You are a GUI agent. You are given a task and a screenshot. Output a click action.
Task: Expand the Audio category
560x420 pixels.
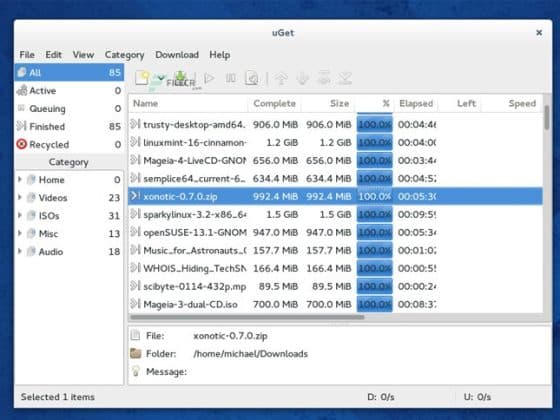(20, 251)
